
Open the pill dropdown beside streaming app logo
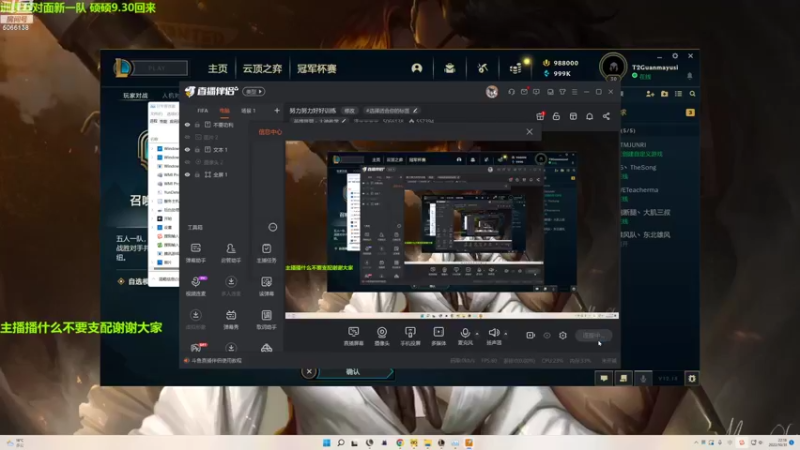click(254, 92)
